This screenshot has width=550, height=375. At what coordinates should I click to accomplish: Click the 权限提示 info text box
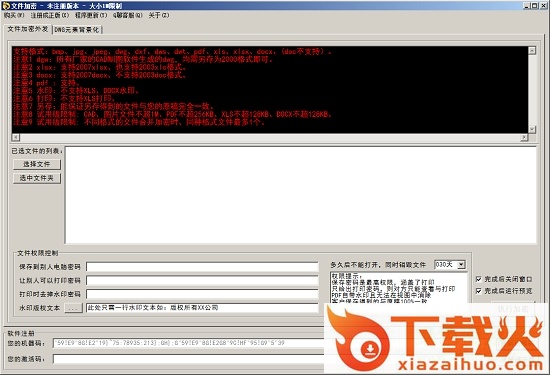coord(399,288)
